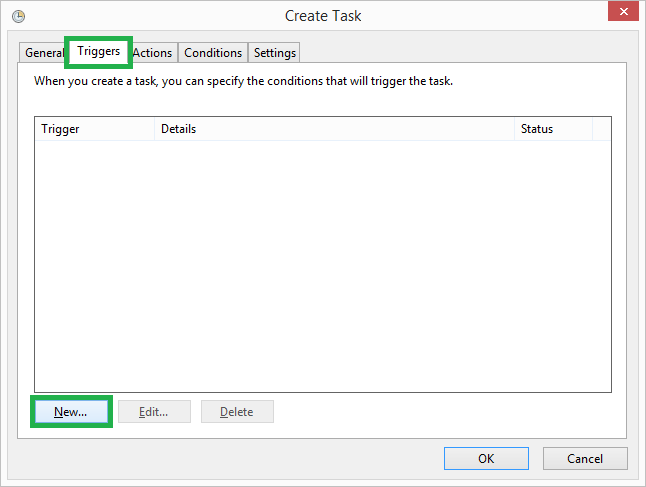This screenshot has height=487, width=646.
Task: Click the Create Task title bar text
Action: coord(323,16)
